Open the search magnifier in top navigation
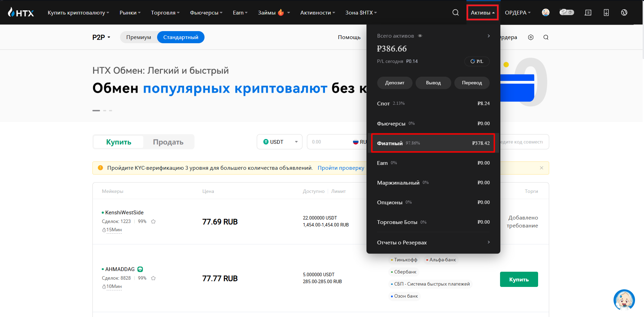This screenshot has width=644, height=317. point(455,12)
